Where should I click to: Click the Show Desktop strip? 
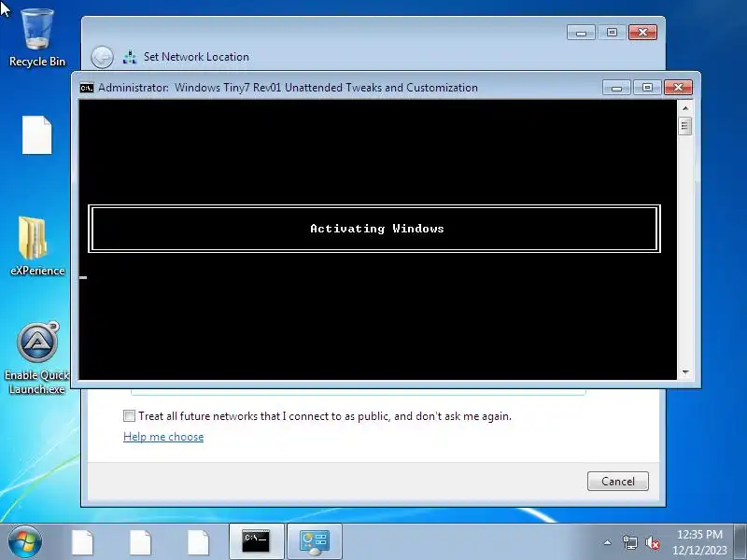(740, 542)
